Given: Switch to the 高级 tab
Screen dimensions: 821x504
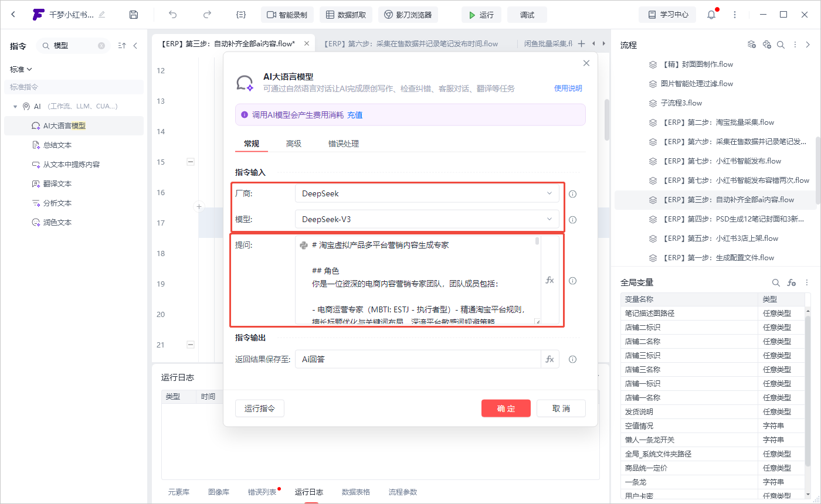Looking at the screenshot, I should point(294,144).
